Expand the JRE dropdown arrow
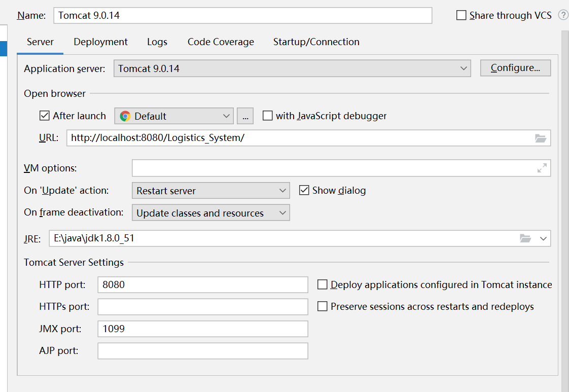Screen dimensions: 569x392 [543, 238]
